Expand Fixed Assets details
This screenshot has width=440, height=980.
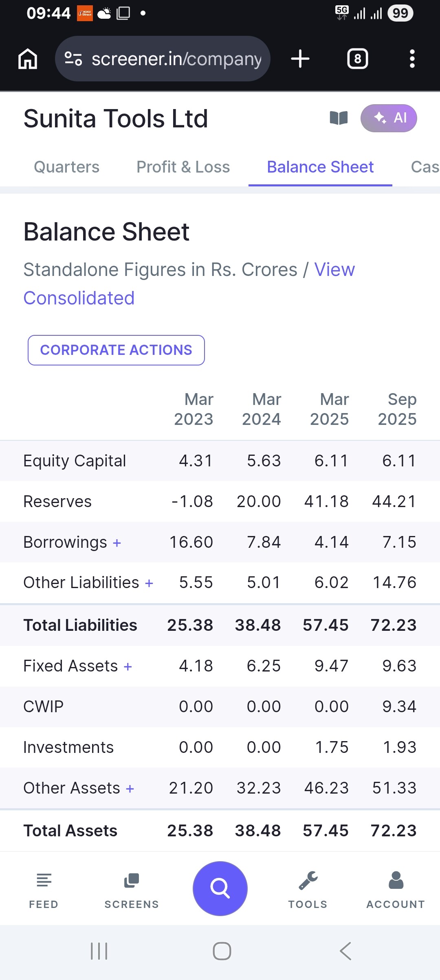(128, 667)
